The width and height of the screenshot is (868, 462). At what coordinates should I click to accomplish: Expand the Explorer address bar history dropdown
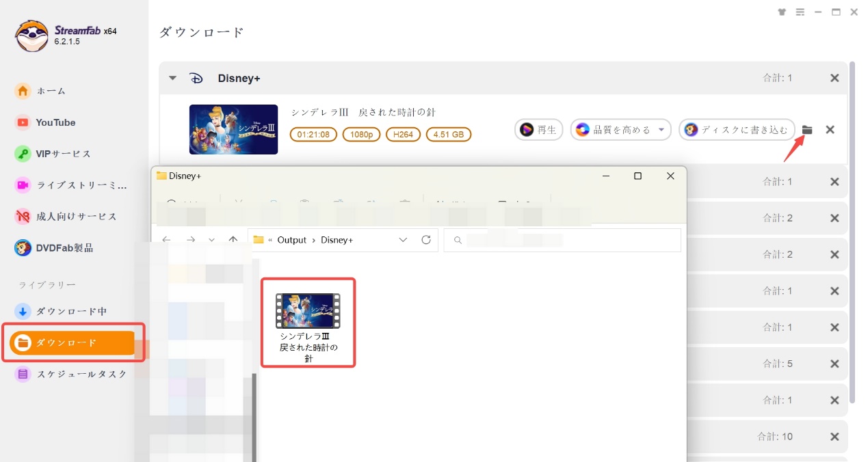tap(403, 240)
